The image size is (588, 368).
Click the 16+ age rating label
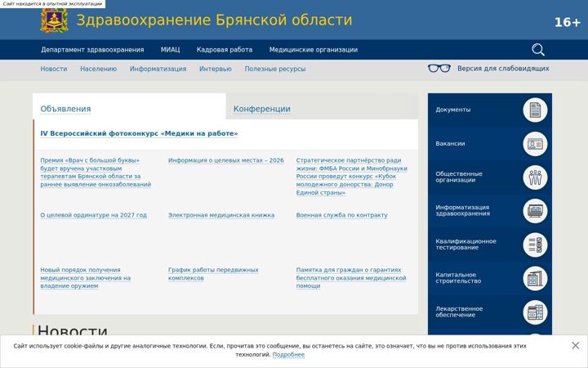coord(568,22)
